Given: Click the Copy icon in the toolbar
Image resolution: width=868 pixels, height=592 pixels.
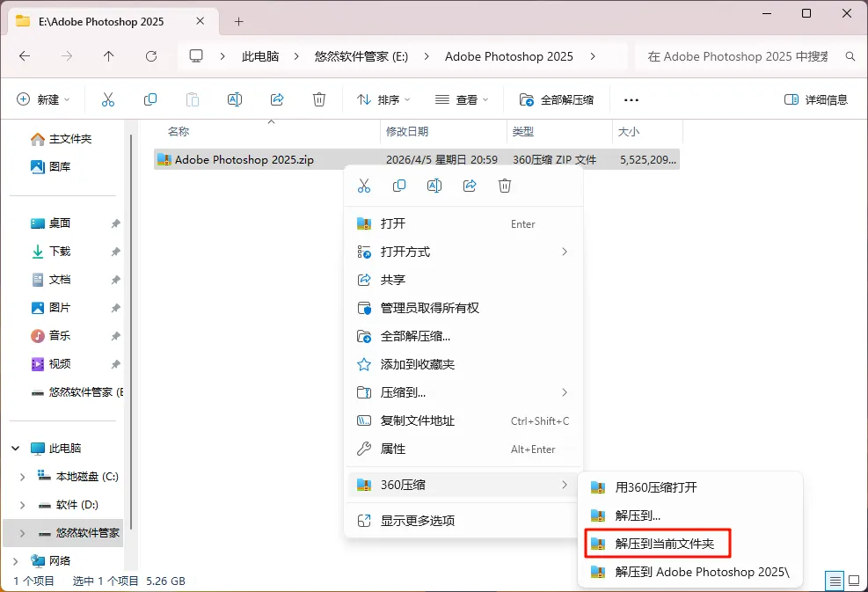Looking at the screenshot, I should click(x=150, y=99).
